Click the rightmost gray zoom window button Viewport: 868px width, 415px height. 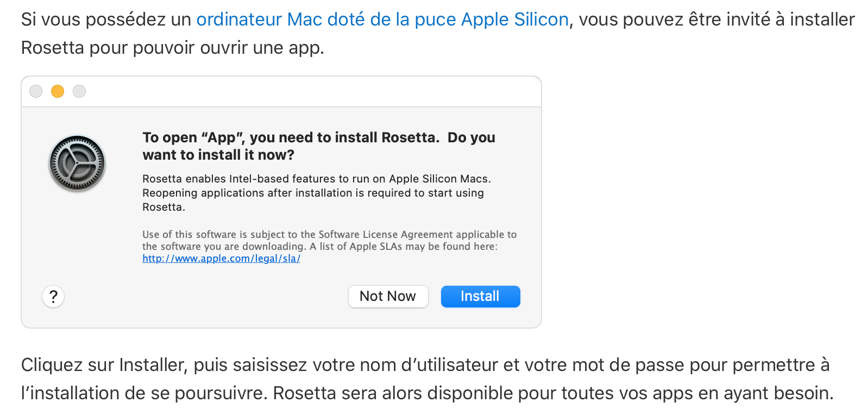tap(79, 91)
